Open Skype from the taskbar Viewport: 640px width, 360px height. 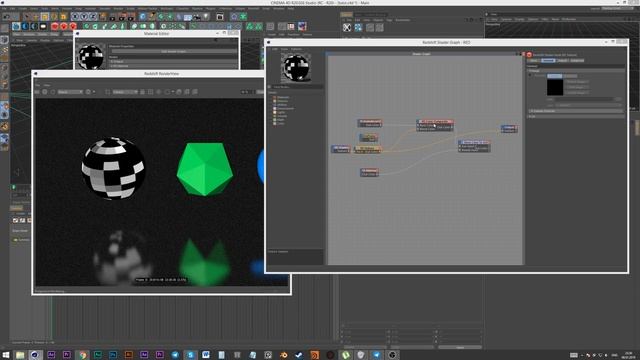190,355
